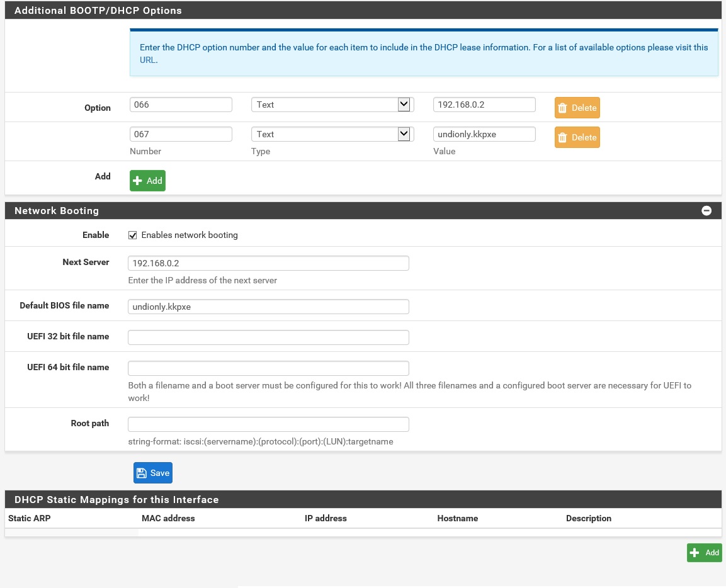Add a new BOOTP/DHCP option
The height and width of the screenshot is (588, 726).
147,181
